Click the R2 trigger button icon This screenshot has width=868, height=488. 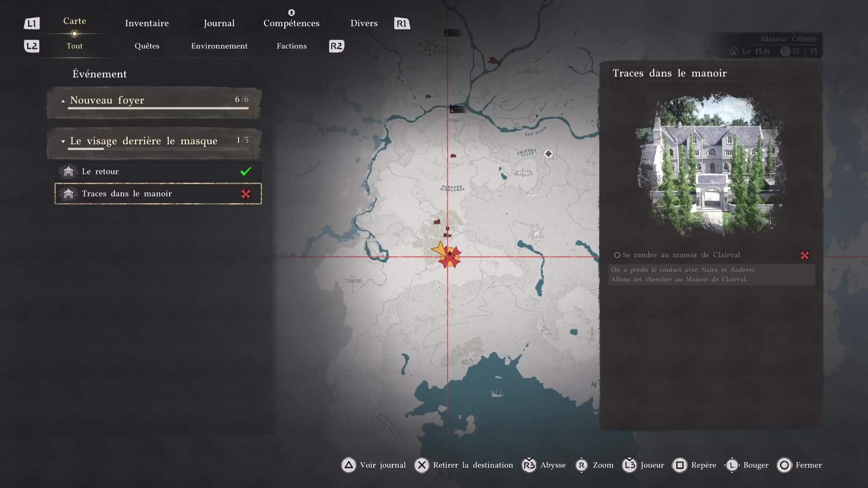coord(336,46)
